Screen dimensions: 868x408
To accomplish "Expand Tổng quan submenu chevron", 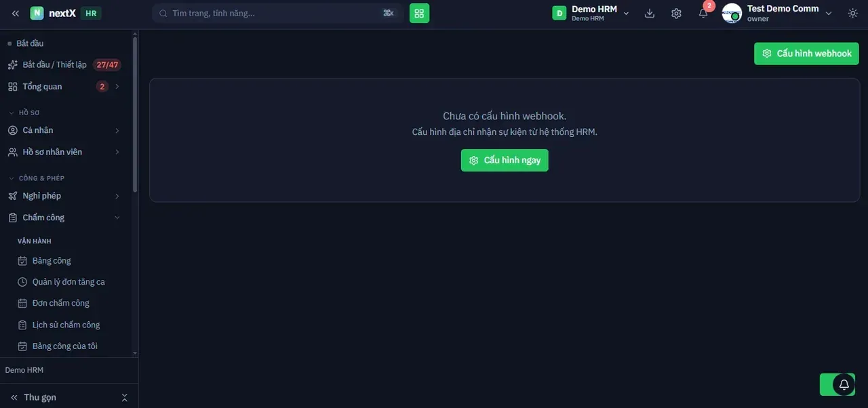I will click(117, 87).
